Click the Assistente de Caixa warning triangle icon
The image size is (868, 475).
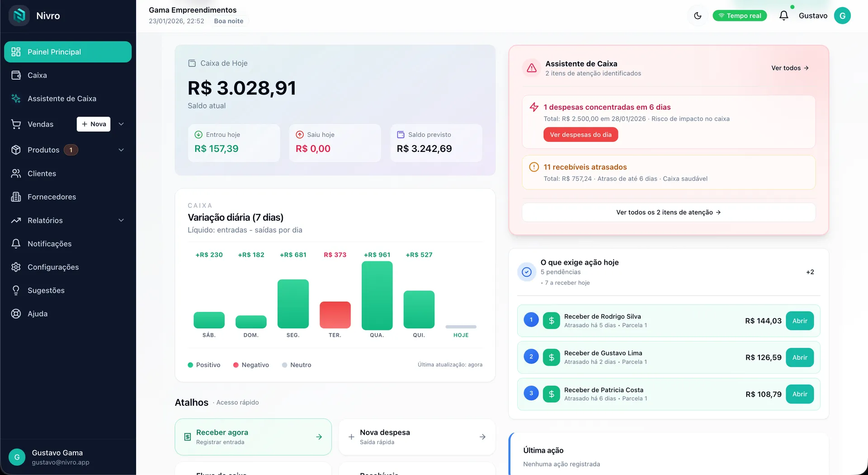point(532,68)
